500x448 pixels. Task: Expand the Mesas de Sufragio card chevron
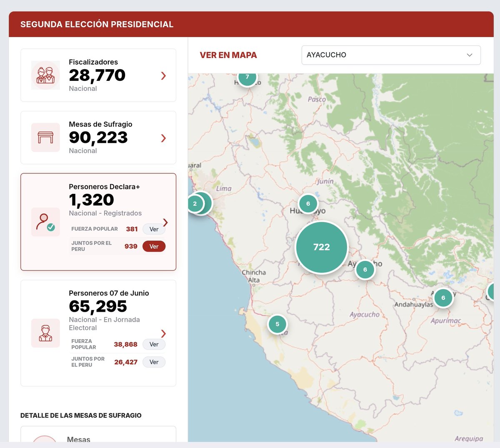point(163,138)
